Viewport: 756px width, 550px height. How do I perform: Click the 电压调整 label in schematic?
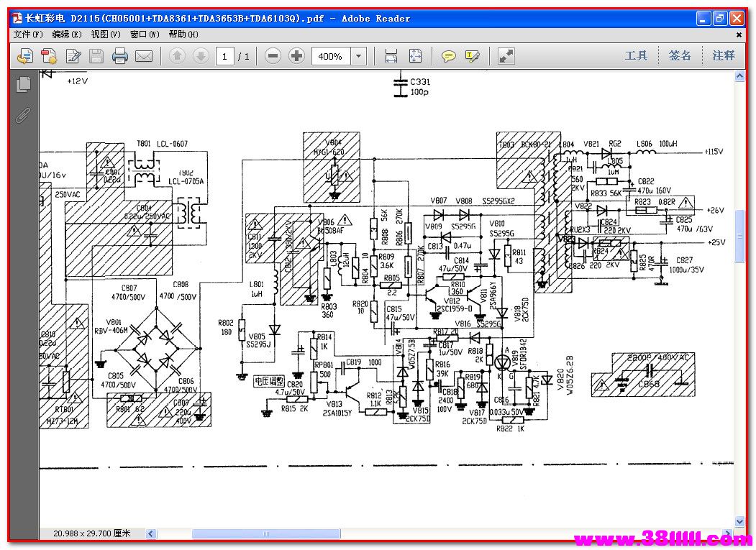point(269,381)
